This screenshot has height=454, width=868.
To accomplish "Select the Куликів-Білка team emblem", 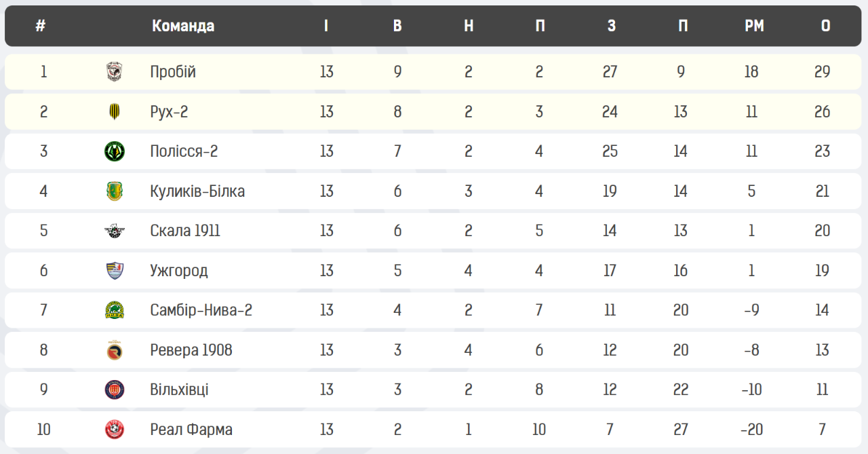I will pos(115,191).
